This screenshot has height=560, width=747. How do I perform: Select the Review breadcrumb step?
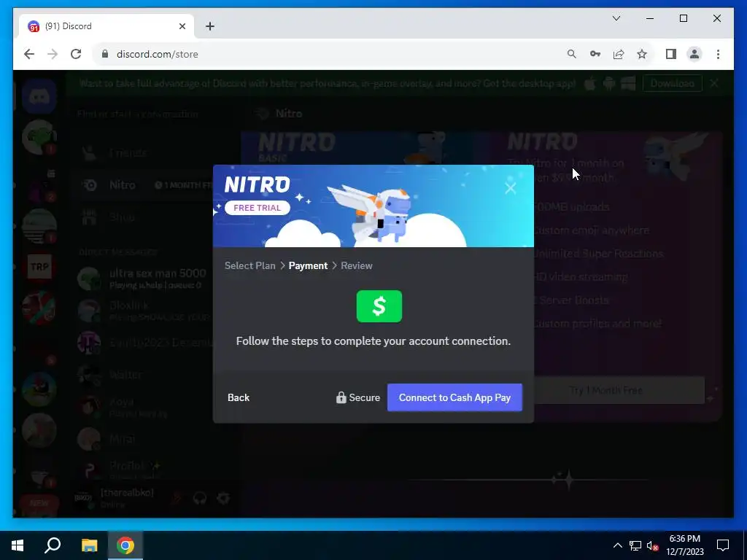[x=356, y=265]
